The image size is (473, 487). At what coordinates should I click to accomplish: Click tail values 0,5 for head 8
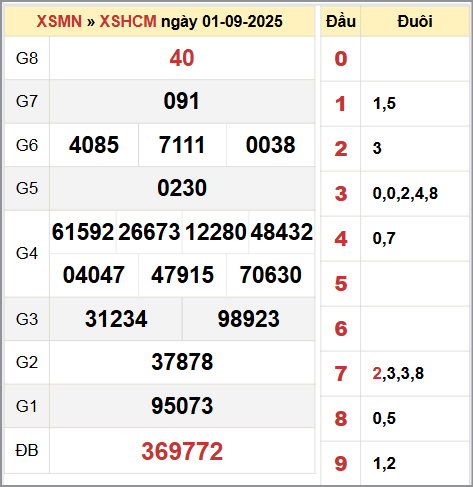pyautogui.click(x=384, y=419)
